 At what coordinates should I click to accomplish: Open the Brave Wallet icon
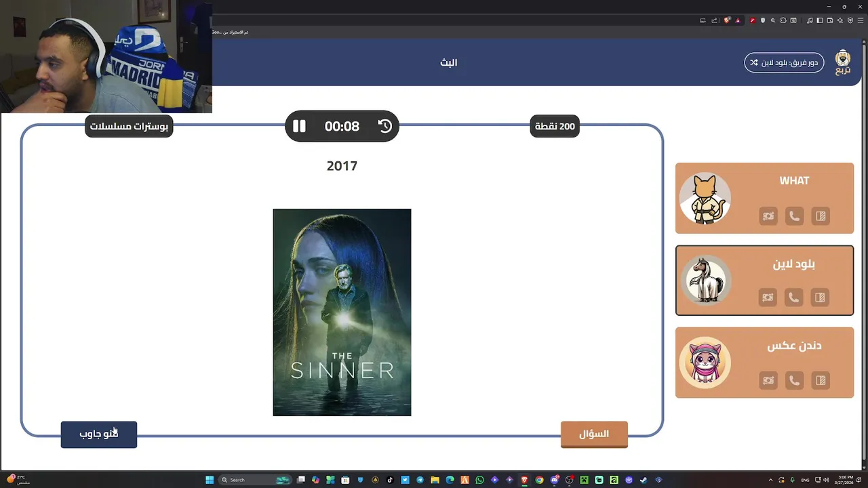pyautogui.click(x=830, y=20)
